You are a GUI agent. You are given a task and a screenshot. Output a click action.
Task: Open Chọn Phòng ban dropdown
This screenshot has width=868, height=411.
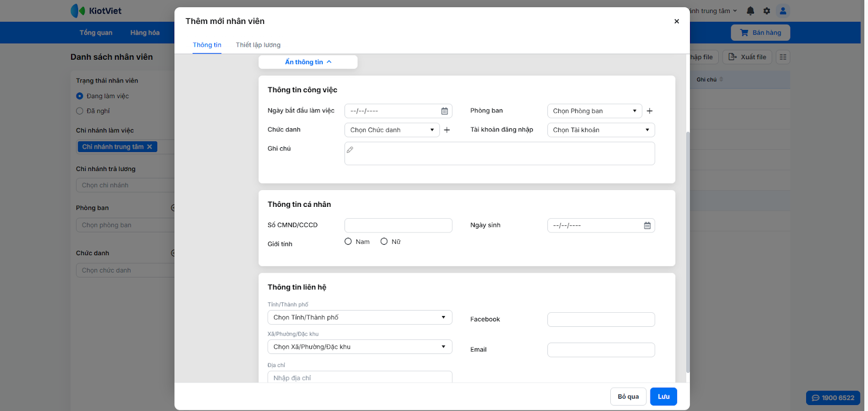(595, 111)
